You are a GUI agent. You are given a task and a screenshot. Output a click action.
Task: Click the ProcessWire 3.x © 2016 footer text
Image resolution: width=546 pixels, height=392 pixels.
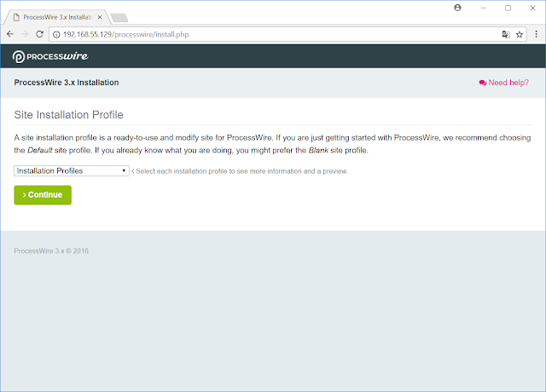coord(51,251)
